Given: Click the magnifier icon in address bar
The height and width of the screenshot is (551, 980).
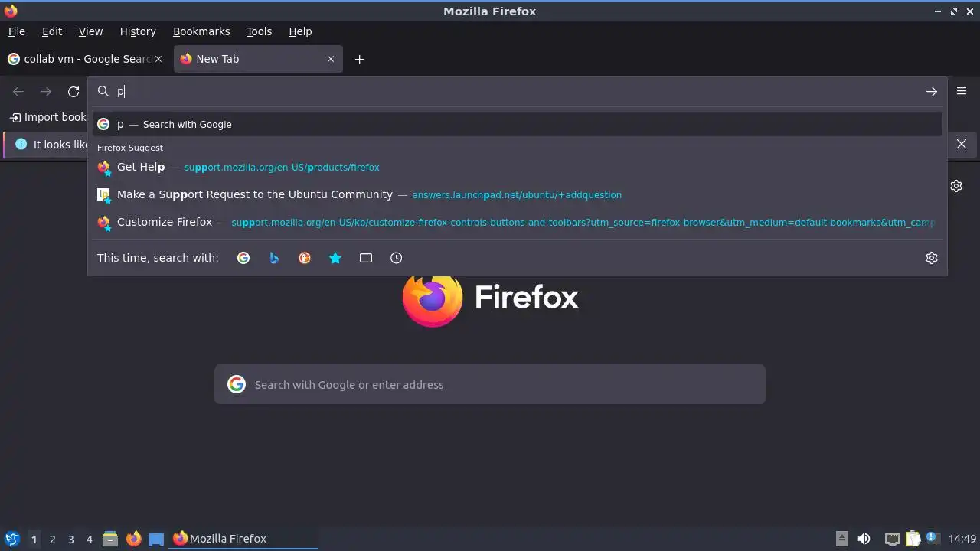Looking at the screenshot, I should [x=103, y=91].
